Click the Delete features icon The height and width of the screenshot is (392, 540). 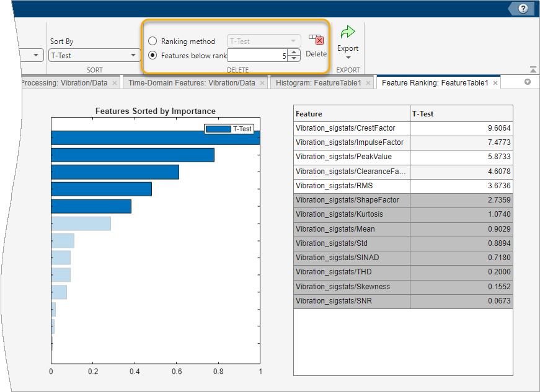316,40
